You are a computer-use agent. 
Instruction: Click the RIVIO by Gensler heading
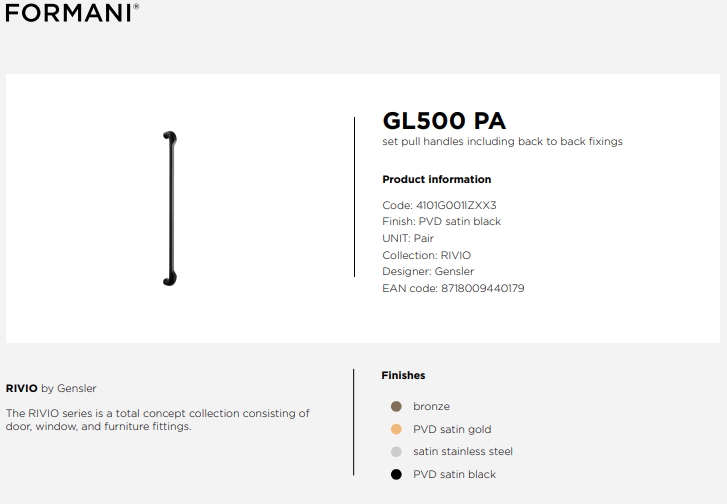tap(51, 389)
